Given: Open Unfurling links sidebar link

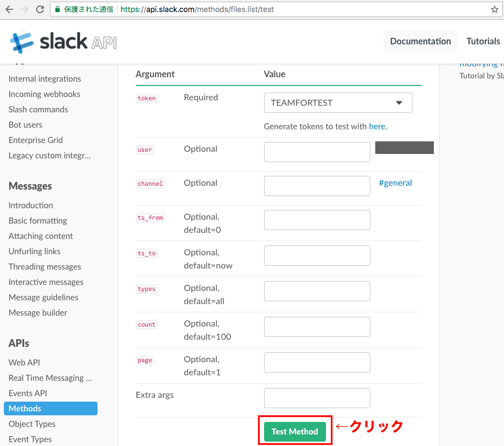Looking at the screenshot, I should 35,251.
